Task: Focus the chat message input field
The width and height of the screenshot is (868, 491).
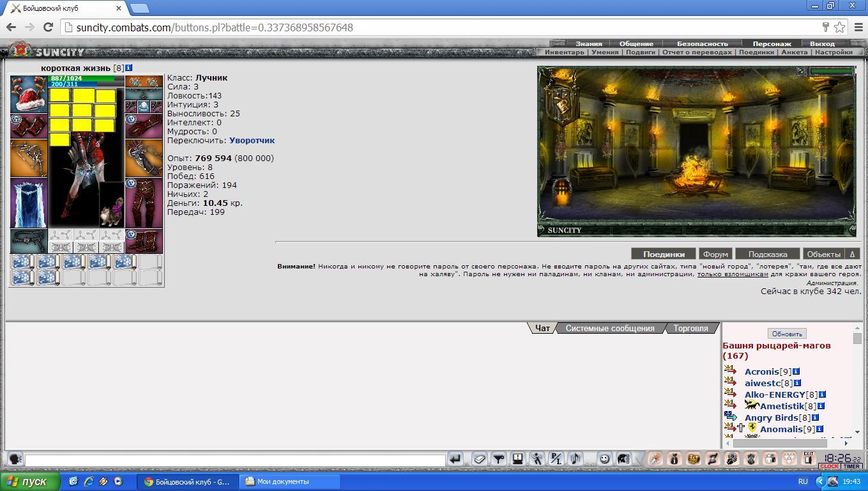Action: pos(235,460)
